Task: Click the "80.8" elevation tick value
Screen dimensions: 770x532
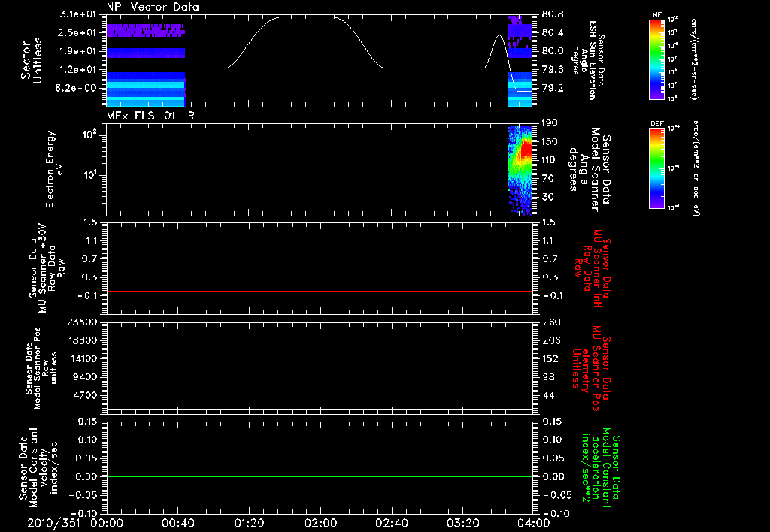Action: [x=553, y=14]
